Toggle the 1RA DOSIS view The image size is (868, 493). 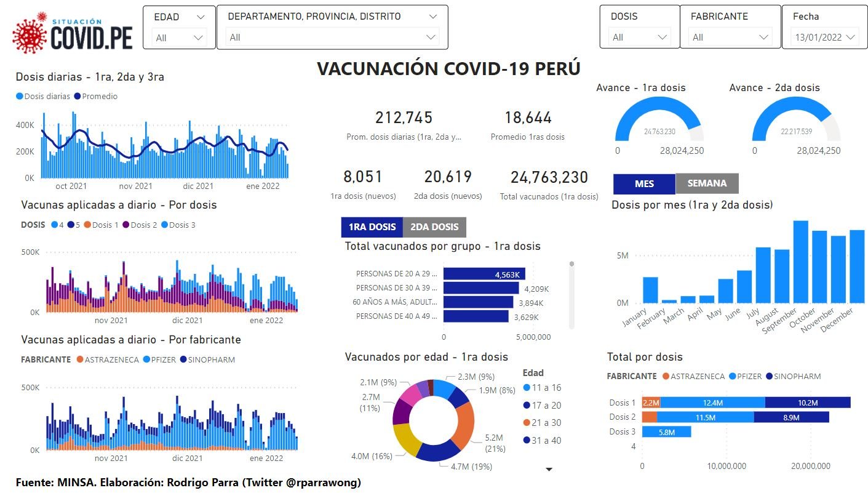click(372, 227)
